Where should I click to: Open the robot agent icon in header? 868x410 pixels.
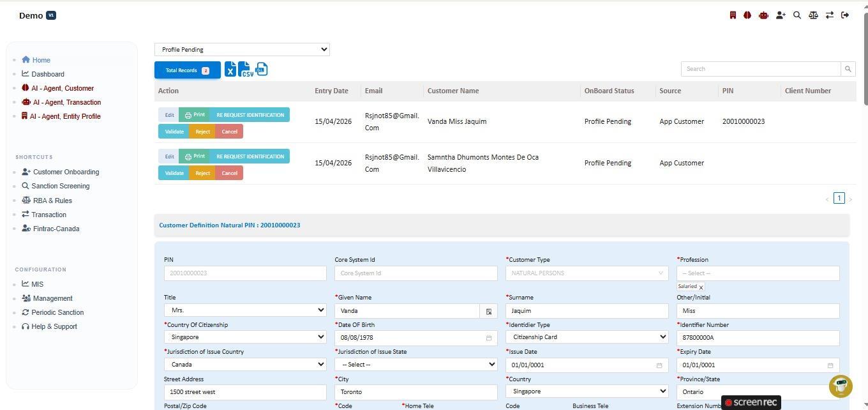click(x=763, y=15)
